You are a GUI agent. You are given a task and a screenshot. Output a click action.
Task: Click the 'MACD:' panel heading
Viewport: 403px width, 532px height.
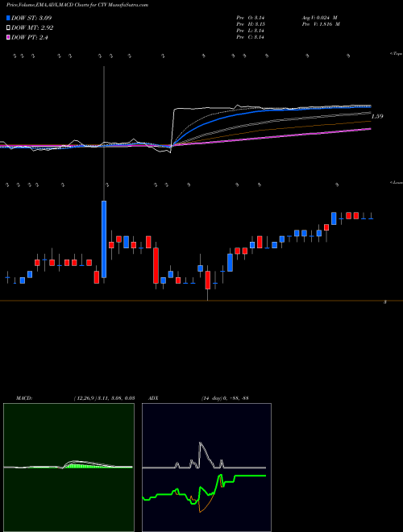click(x=24, y=398)
